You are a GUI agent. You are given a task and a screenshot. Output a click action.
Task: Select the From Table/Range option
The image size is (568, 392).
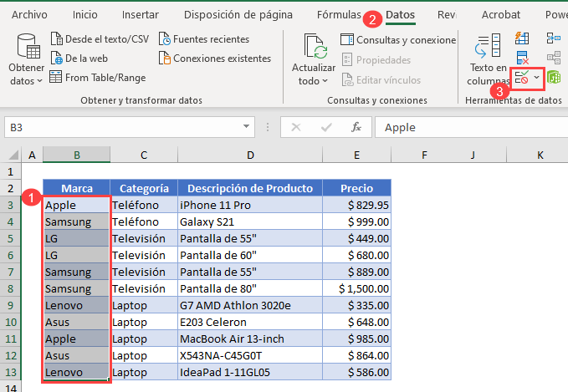(97, 78)
